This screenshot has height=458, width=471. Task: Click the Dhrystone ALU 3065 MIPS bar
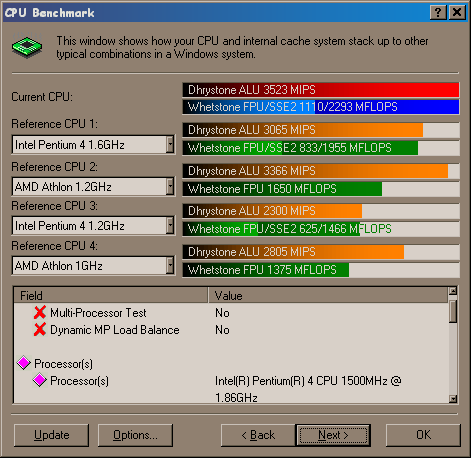tap(321, 130)
